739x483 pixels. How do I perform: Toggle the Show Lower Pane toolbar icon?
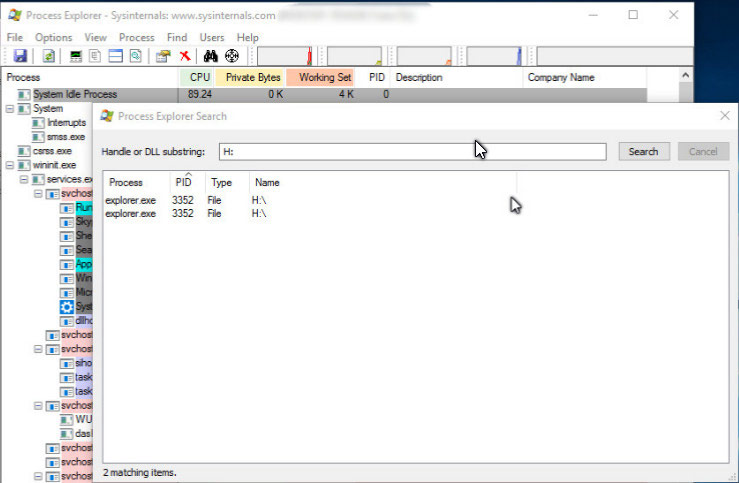pyautogui.click(x=115, y=56)
